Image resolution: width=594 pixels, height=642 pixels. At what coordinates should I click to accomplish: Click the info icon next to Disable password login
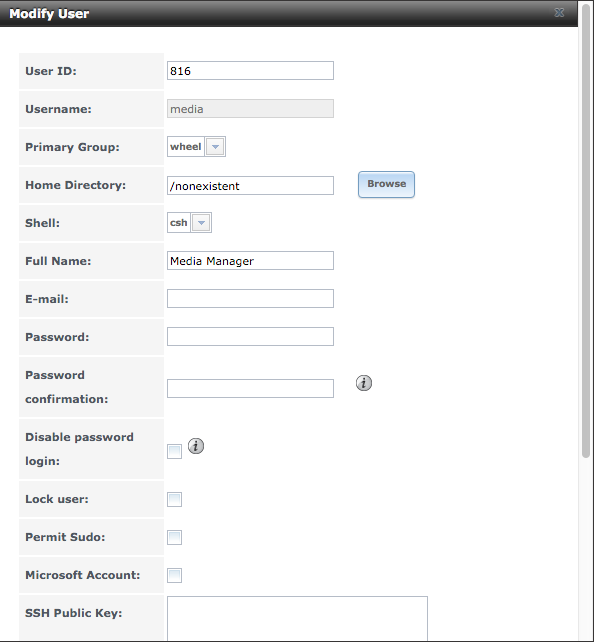click(196, 446)
